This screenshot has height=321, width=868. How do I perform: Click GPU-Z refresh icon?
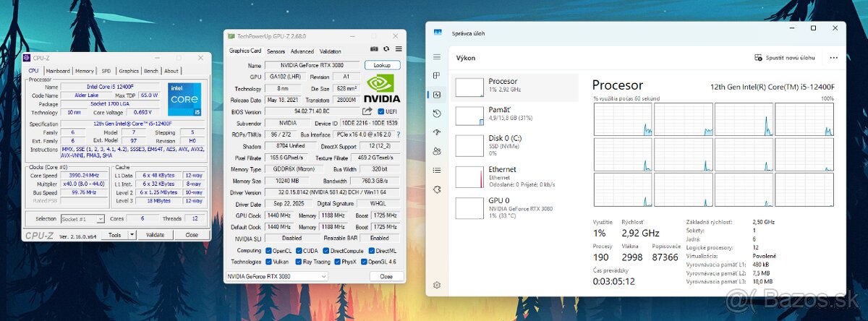click(386, 50)
